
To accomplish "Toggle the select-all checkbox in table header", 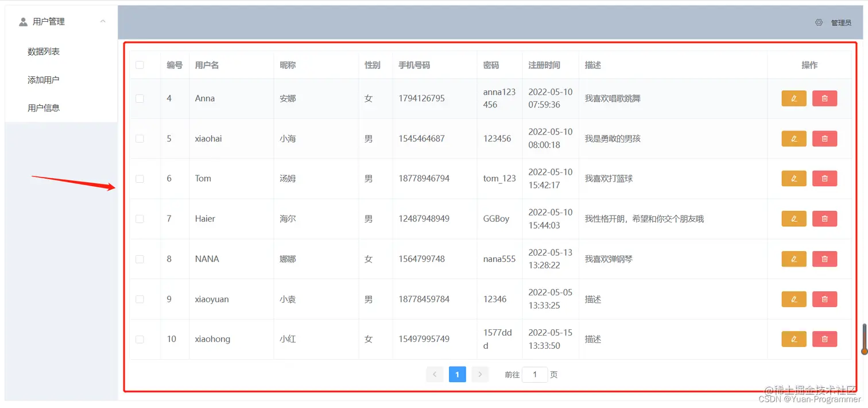I will 139,65.
